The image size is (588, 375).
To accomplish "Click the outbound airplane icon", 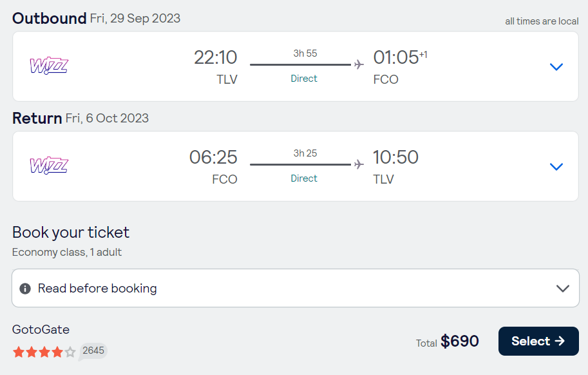I will tap(359, 64).
